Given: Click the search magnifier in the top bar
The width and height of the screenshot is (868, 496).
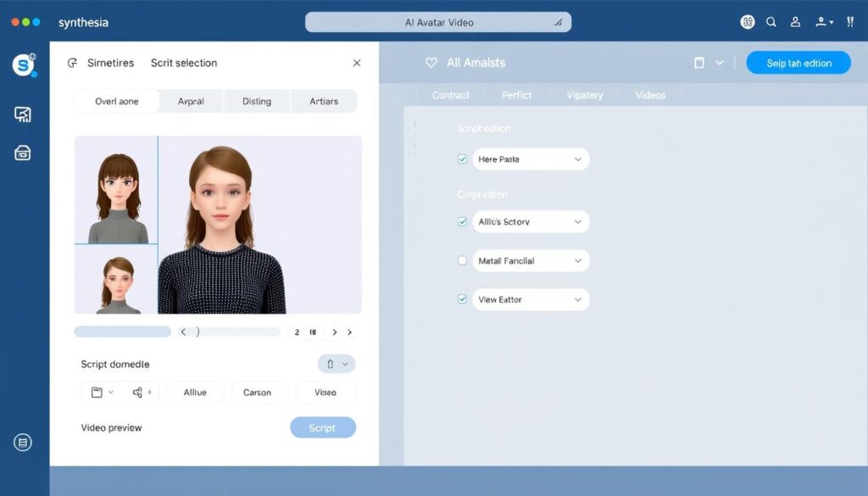Looking at the screenshot, I should (x=771, y=22).
